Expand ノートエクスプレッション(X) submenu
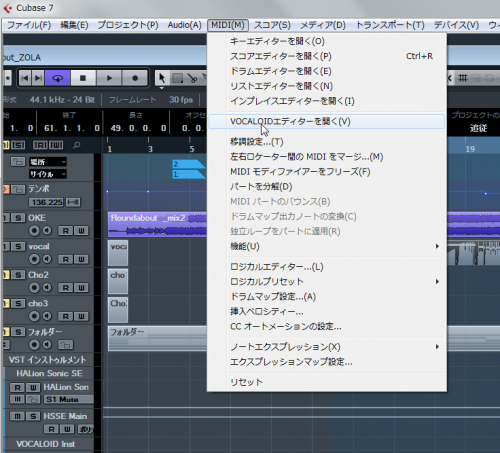Screen dimensions: 500x453 (326, 347)
